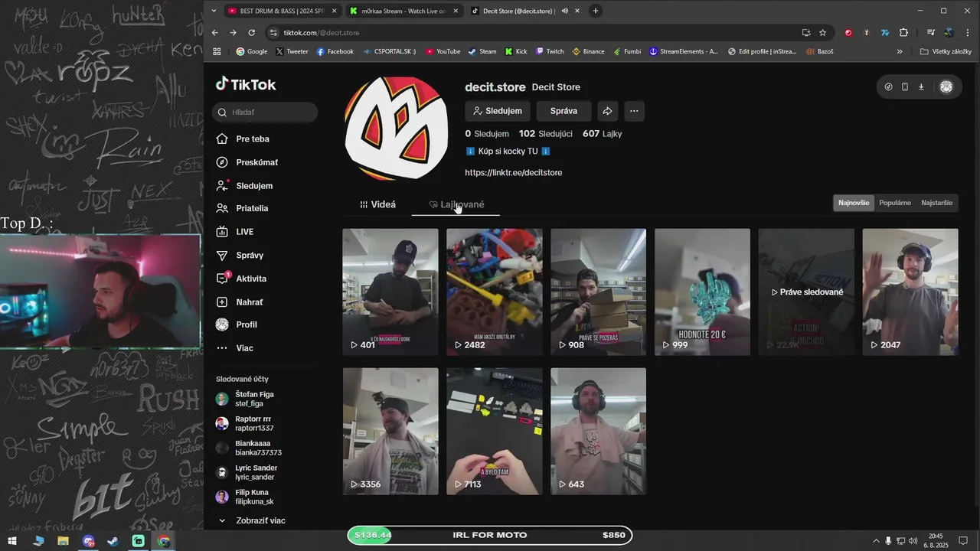Switch to BEST DRUM & BASS browser tab
The image size is (980, 551).
(280, 11)
